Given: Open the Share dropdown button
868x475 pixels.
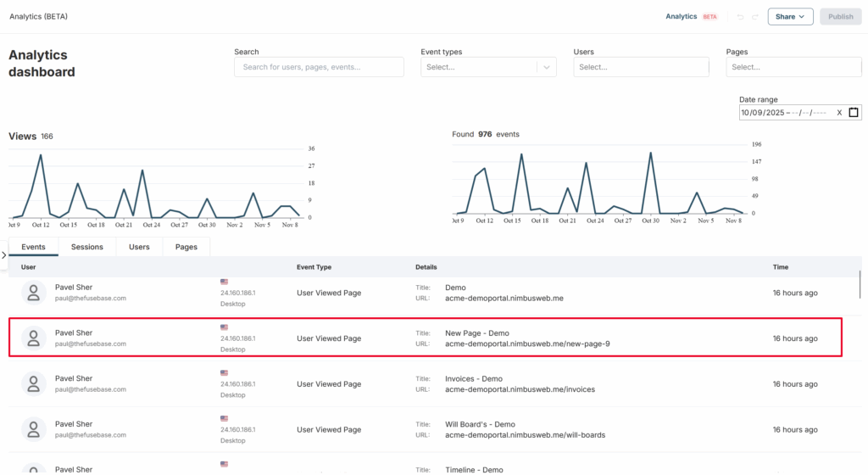Looking at the screenshot, I should [790, 17].
